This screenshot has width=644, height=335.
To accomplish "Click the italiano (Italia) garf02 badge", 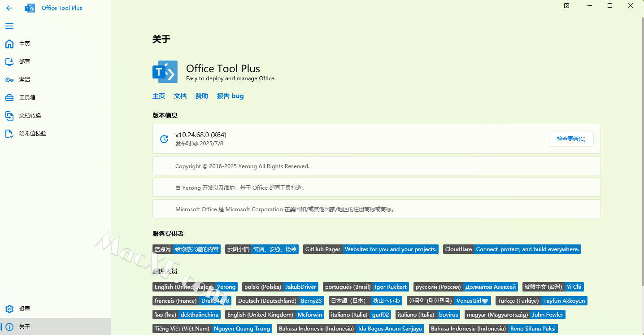I will [x=360, y=315].
